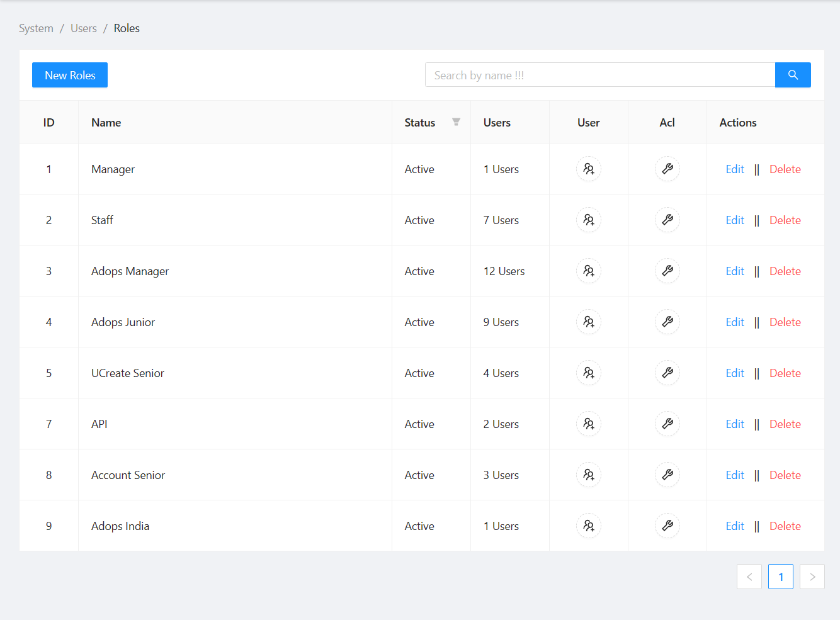The image size is (840, 620).
Task: Click ACL wrench for Adops India
Action: (667, 526)
